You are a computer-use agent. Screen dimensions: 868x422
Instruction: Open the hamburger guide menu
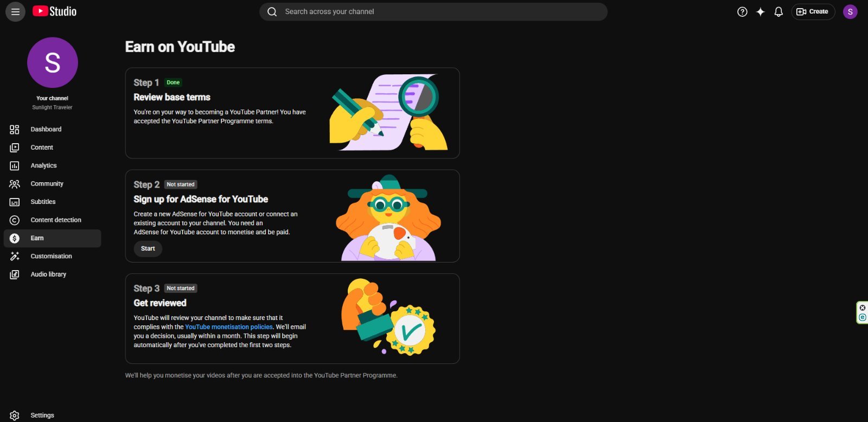coord(15,11)
